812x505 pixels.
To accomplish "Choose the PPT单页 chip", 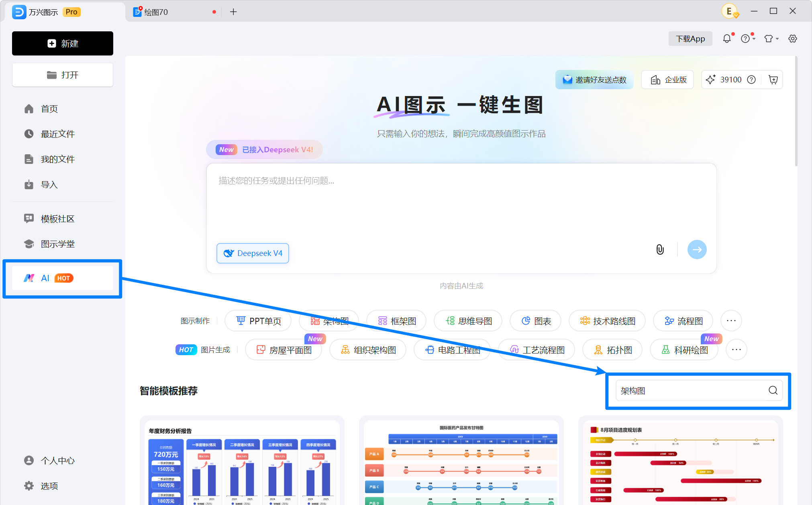I will tap(258, 321).
